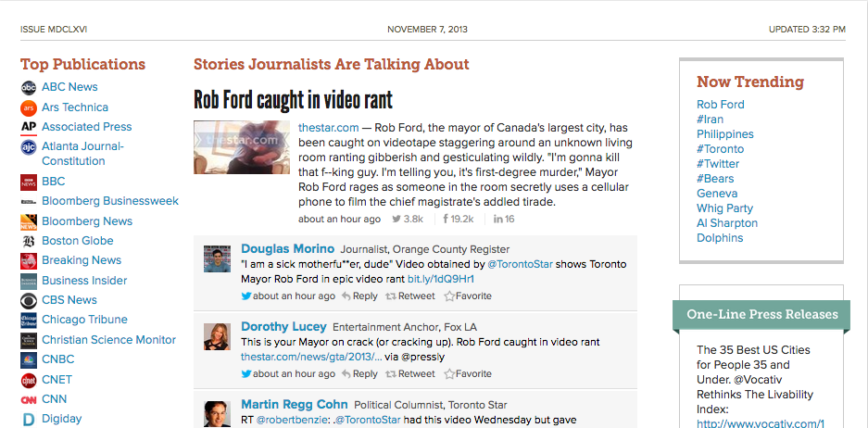Favorite Douglas Morino's tweet

[x=468, y=296]
